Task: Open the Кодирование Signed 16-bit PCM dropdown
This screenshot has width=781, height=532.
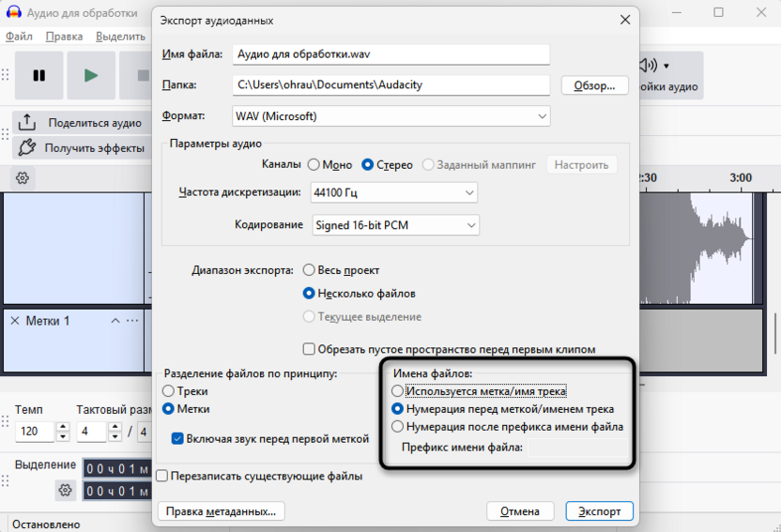Action: pos(396,225)
